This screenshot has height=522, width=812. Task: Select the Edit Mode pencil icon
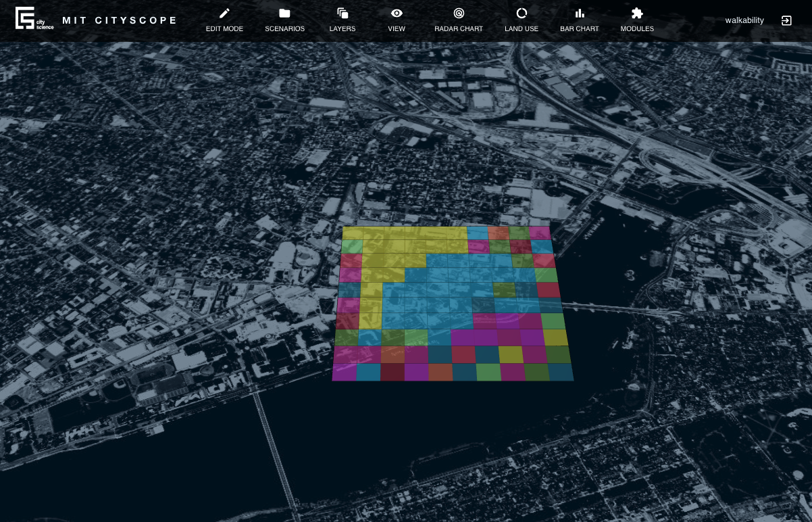point(224,12)
